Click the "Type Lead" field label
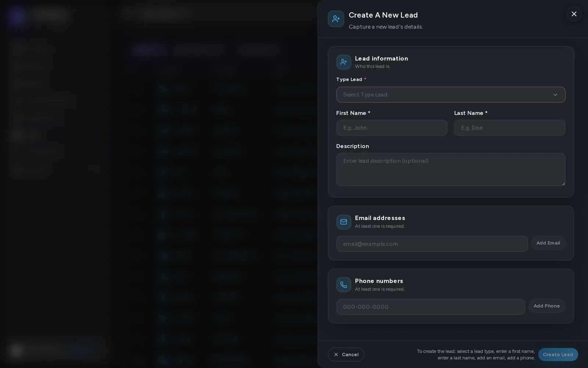This screenshot has height=368, width=588. click(349, 79)
